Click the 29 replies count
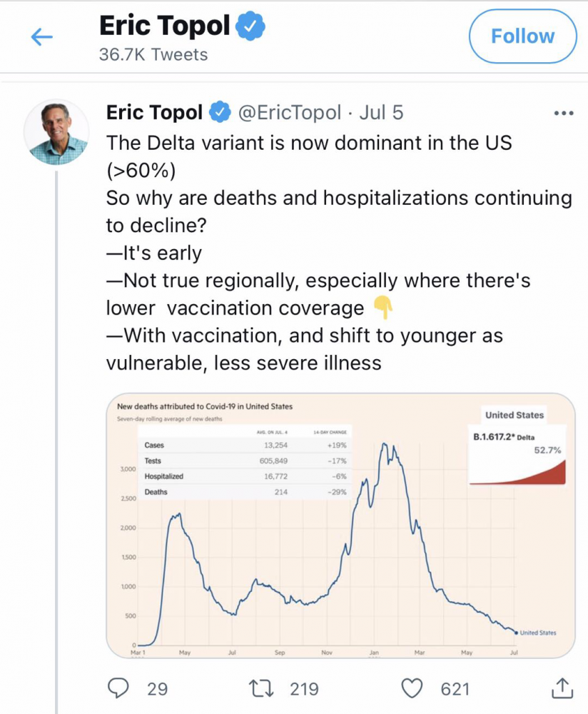This screenshot has width=588, height=714. (157, 688)
